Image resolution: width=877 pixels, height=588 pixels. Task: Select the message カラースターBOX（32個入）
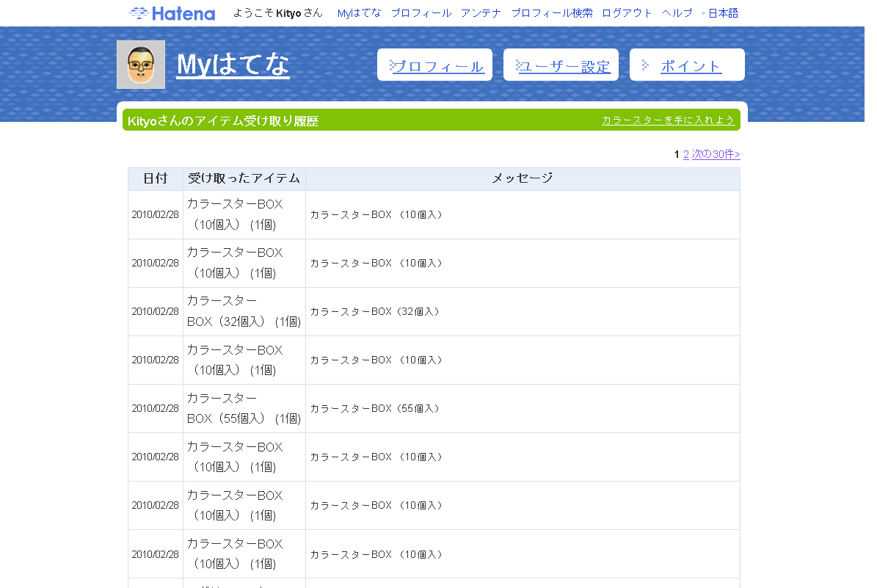[375, 312]
